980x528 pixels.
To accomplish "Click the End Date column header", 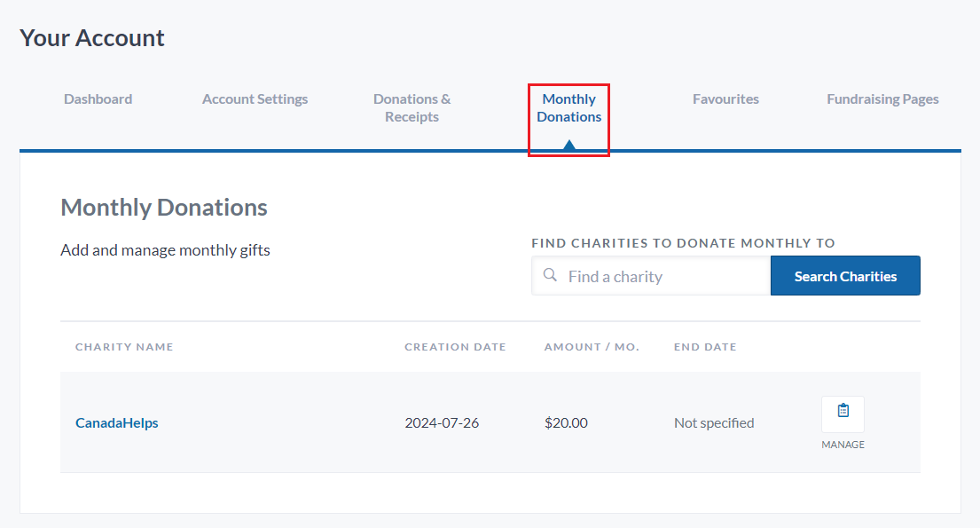I will [705, 346].
